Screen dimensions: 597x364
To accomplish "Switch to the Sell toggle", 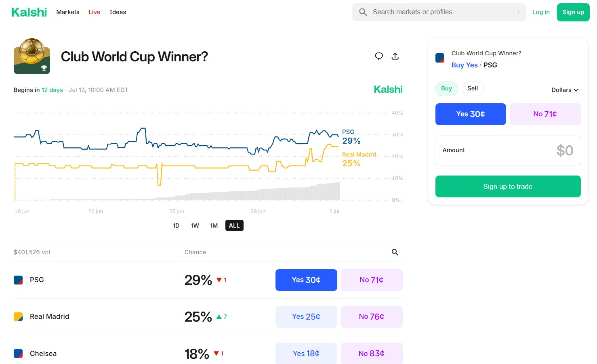I will pos(473,88).
